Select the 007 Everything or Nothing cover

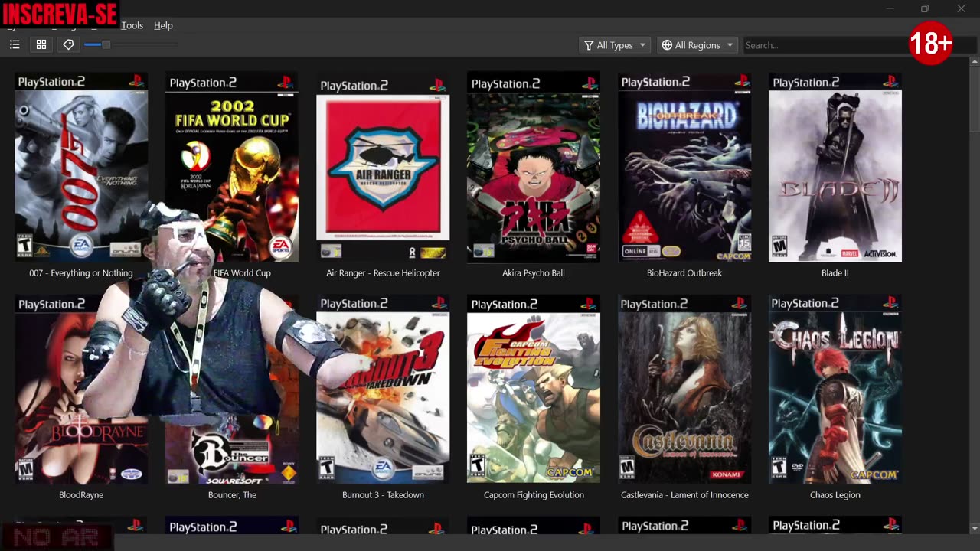tap(81, 167)
